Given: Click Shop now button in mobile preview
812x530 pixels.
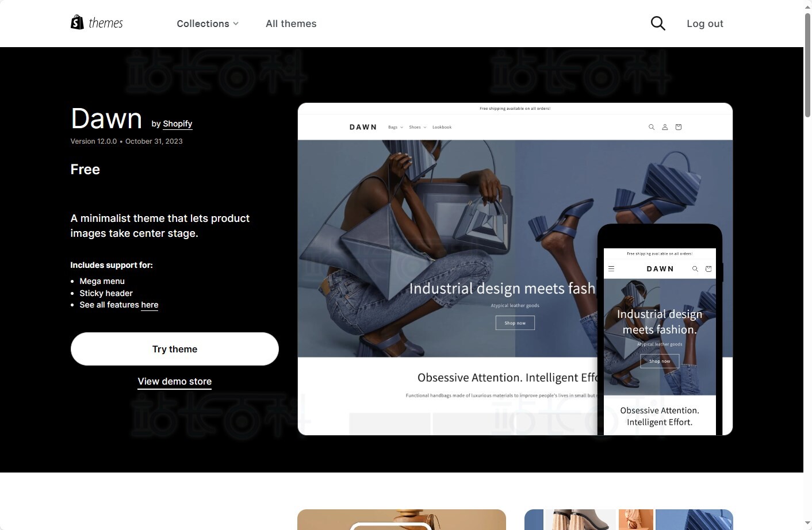Looking at the screenshot, I should tap(660, 361).
